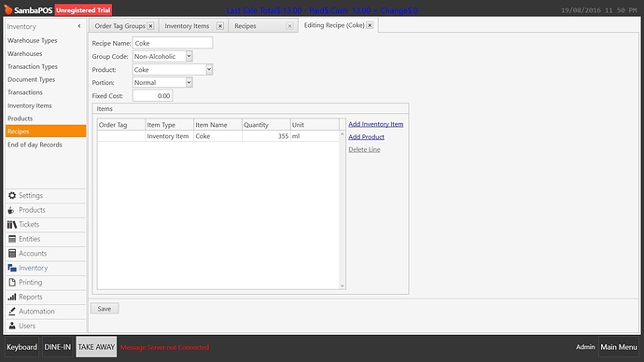Viewport: 644px width, 362px height.
Task: Click the Main Menu button
Action: (x=619, y=347)
